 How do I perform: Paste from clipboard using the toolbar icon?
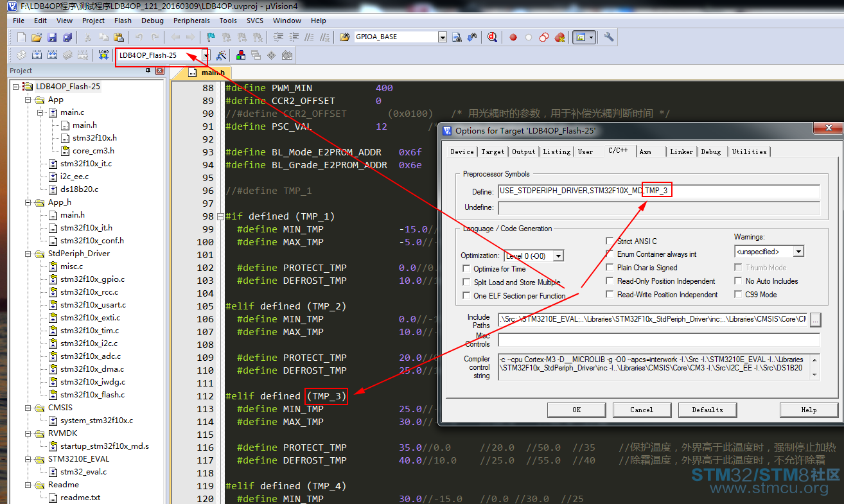click(119, 37)
